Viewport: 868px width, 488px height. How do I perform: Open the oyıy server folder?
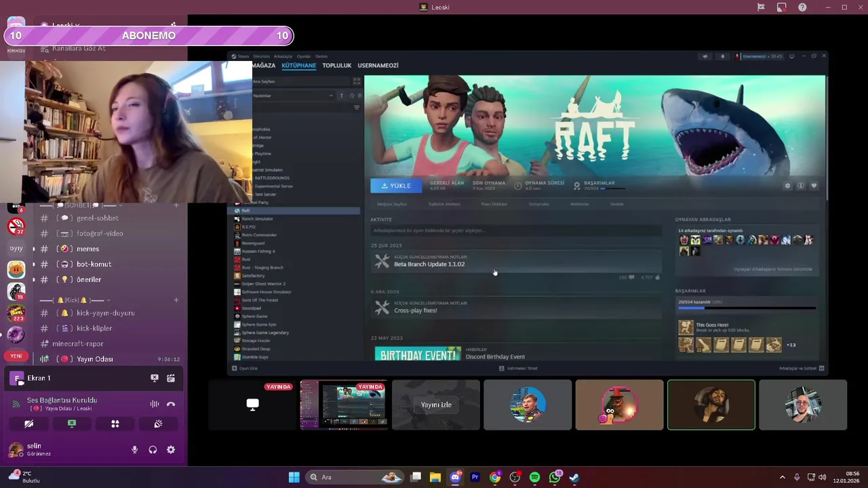tap(16, 248)
